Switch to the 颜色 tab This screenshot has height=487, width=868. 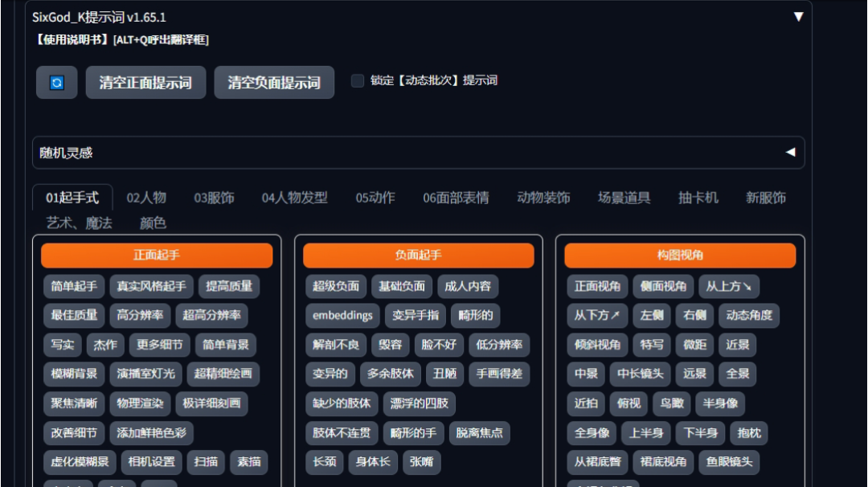[x=153, y=223]
